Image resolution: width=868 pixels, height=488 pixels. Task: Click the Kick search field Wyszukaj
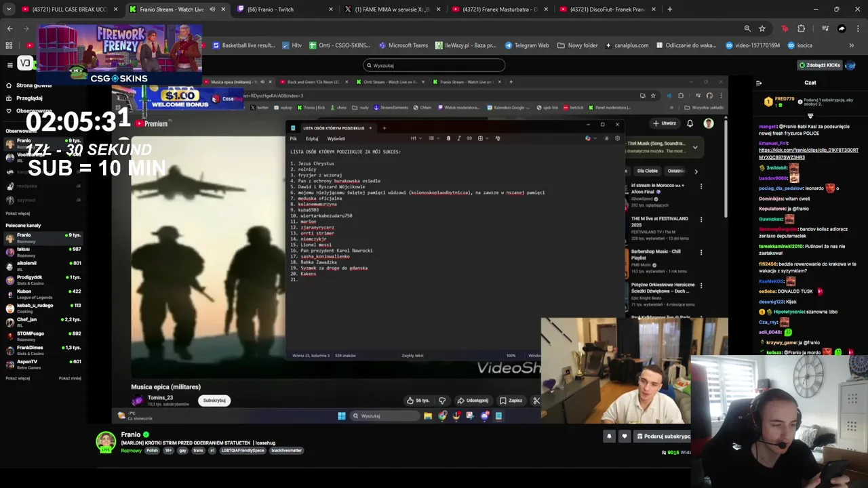tap(434, 65)
